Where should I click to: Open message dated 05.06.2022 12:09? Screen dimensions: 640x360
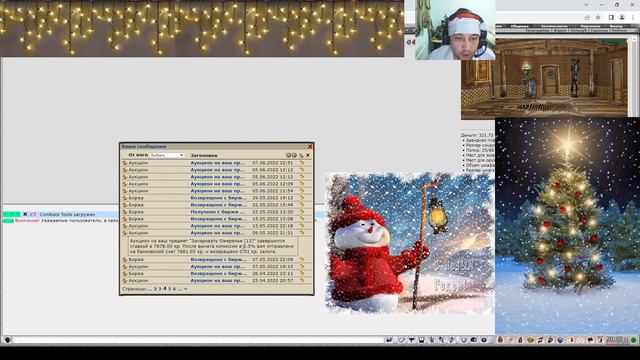217,184
